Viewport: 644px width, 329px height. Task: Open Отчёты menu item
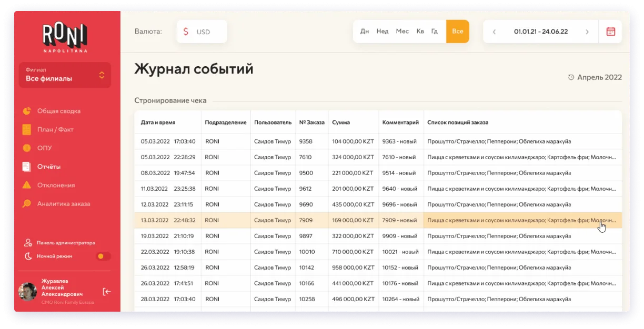48,167
